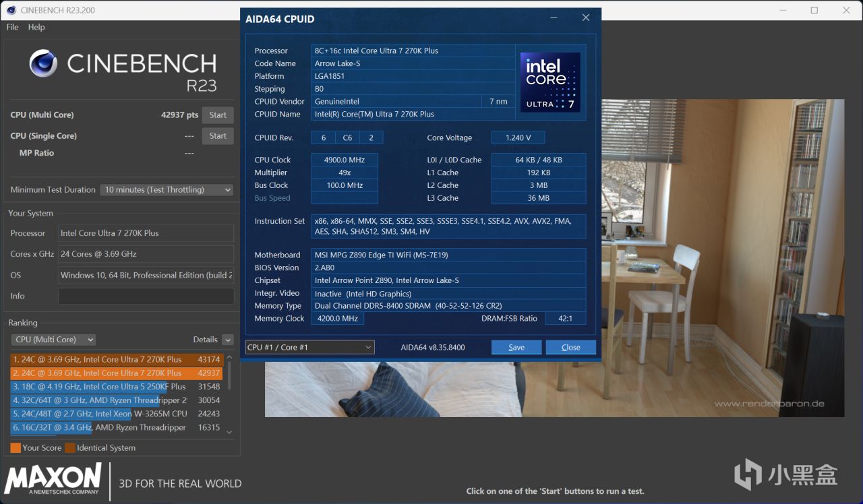Click the ranking list scroll-down arrow

coord(229,432)
